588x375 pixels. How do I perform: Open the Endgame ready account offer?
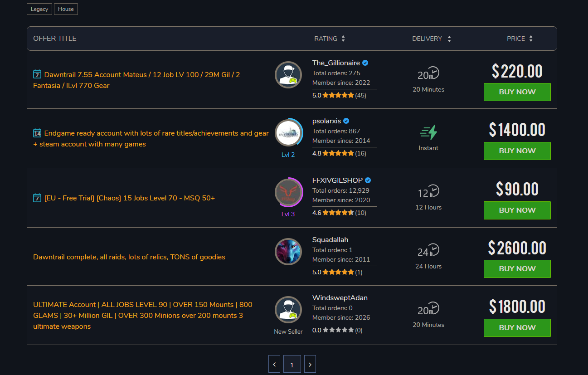click(151, 139)
